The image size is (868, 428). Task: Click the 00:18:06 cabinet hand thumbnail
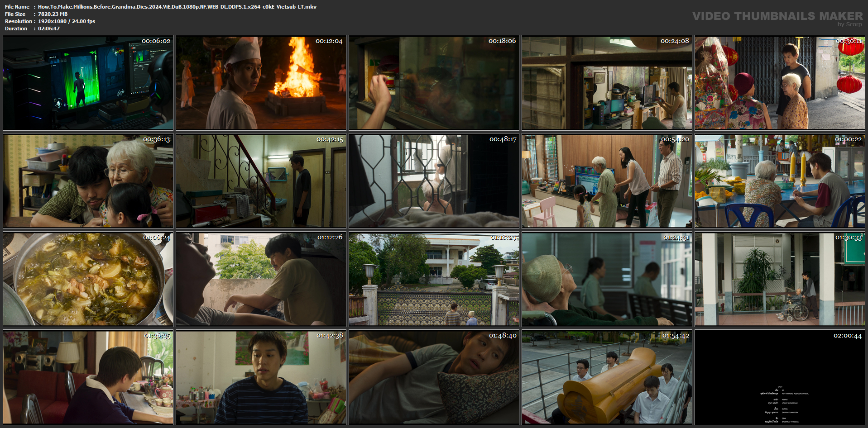click(434, 83)
